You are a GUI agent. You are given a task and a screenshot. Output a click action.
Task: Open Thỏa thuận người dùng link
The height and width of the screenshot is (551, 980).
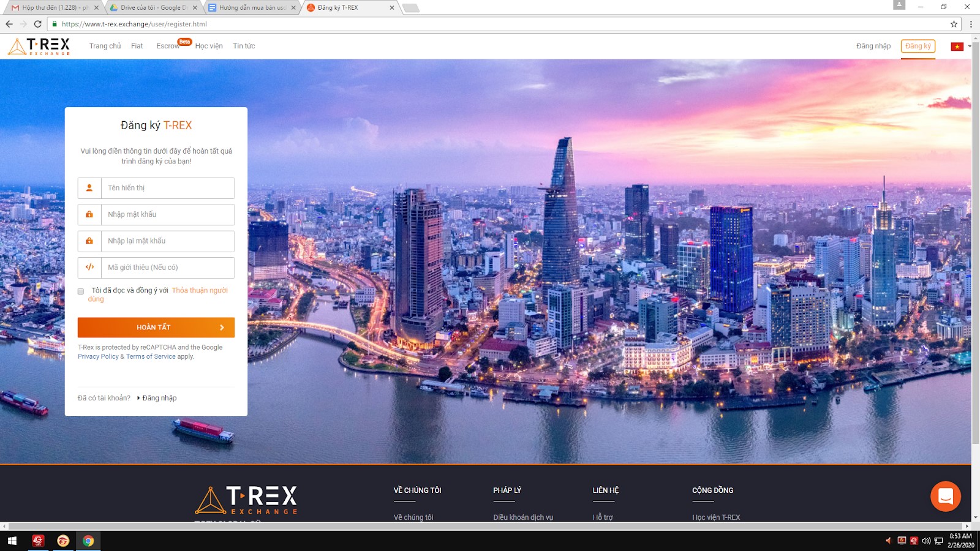click(200, 290)
